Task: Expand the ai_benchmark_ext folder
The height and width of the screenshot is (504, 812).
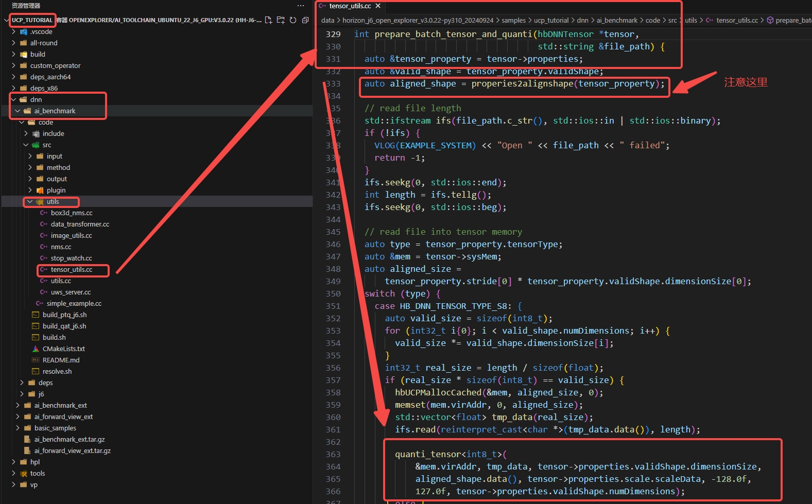Action: coord(18,405)
